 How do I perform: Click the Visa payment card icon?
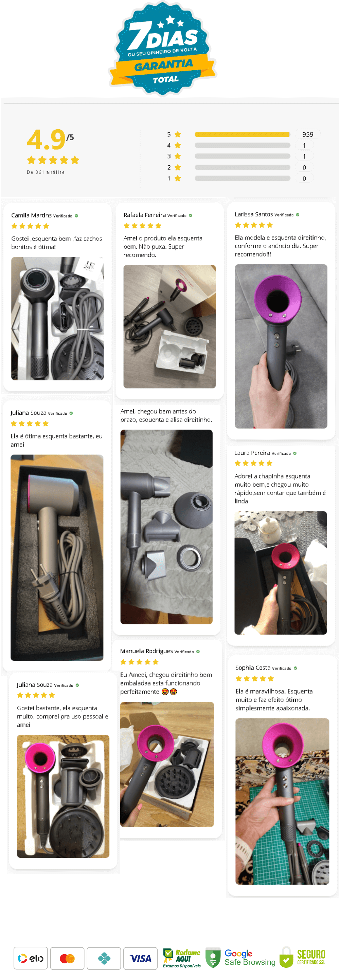[141, 958]
